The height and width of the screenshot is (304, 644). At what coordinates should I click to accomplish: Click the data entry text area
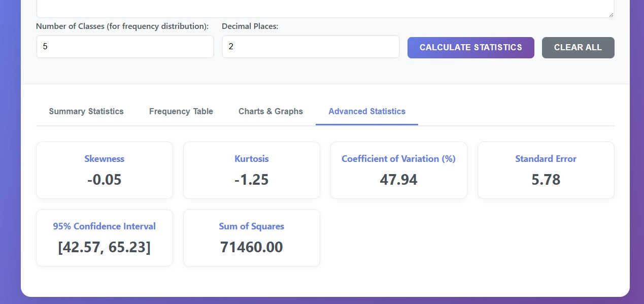[x=325, y=7]
